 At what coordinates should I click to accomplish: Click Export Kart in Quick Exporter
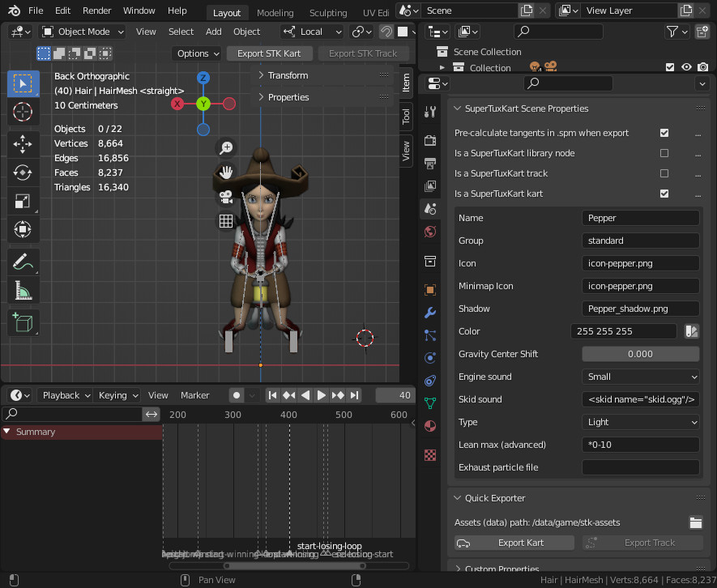tap(514, 543)
